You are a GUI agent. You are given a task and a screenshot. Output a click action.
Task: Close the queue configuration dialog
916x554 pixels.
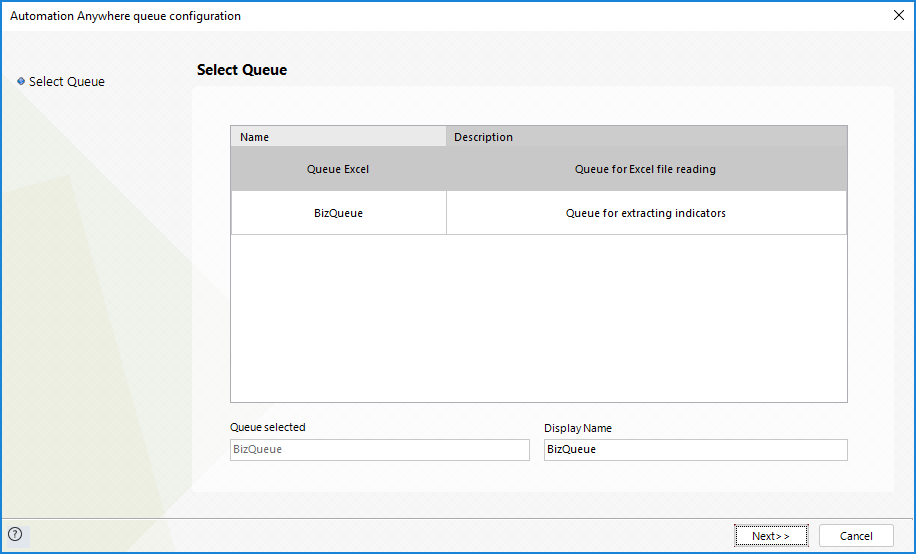[x=898, y=15]
